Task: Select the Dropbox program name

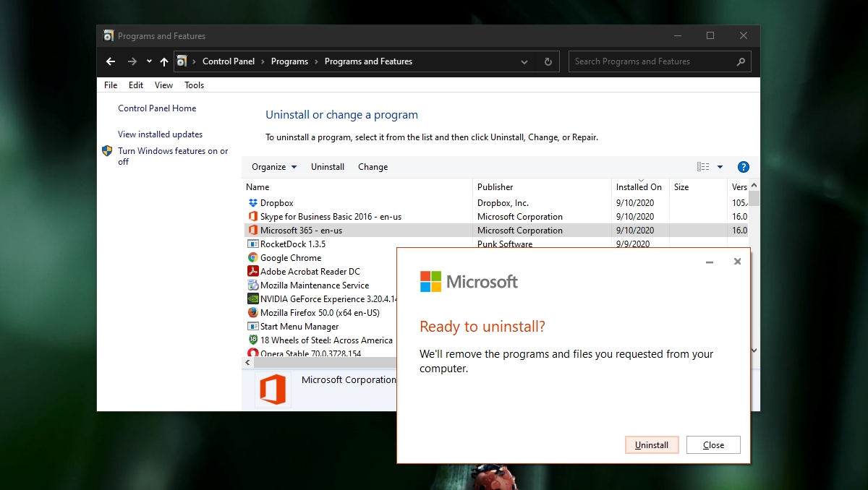Action: (x=277, y=203)
